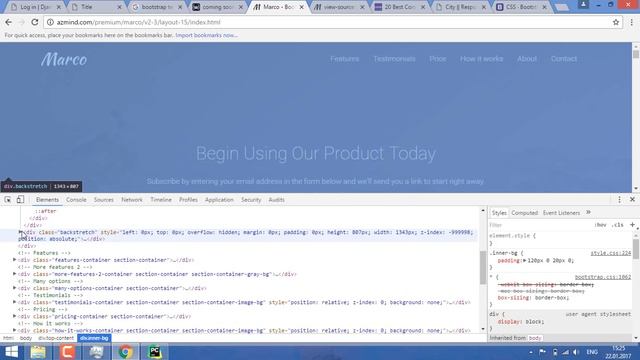This screenshot has height=360, width=640.
Task: Toggle the device toolbar icon in DevTools
Action: tap(20, 199)
